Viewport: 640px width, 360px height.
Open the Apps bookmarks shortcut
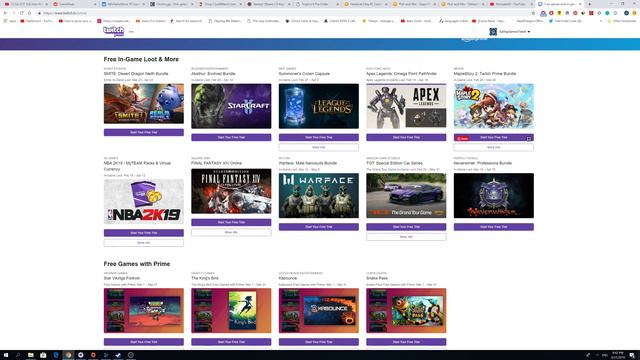pos(10,20)
